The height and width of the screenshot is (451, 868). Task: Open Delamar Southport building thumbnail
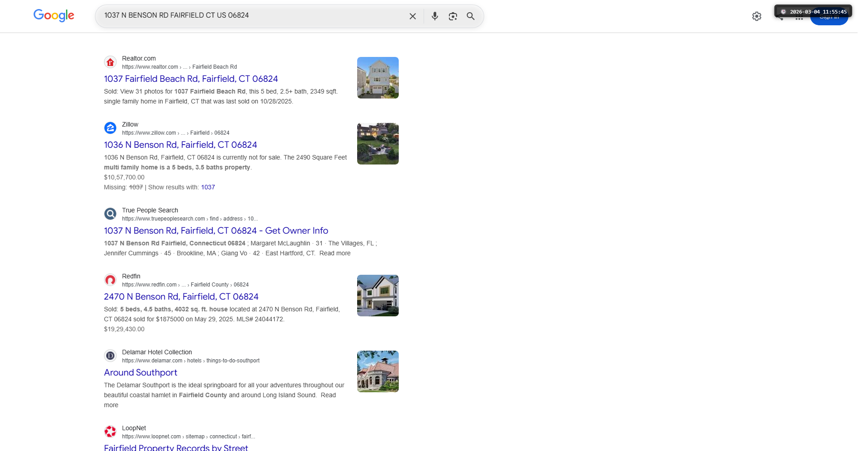pos(378,371)
